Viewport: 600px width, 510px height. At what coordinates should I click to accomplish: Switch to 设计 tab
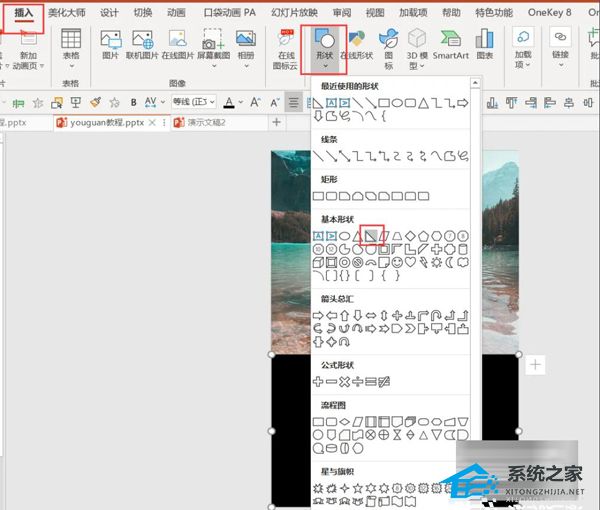(109, 13)
